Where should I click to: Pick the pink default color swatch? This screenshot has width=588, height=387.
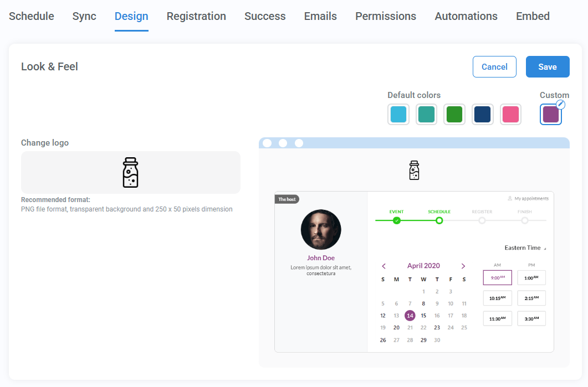tap(510, 114)
